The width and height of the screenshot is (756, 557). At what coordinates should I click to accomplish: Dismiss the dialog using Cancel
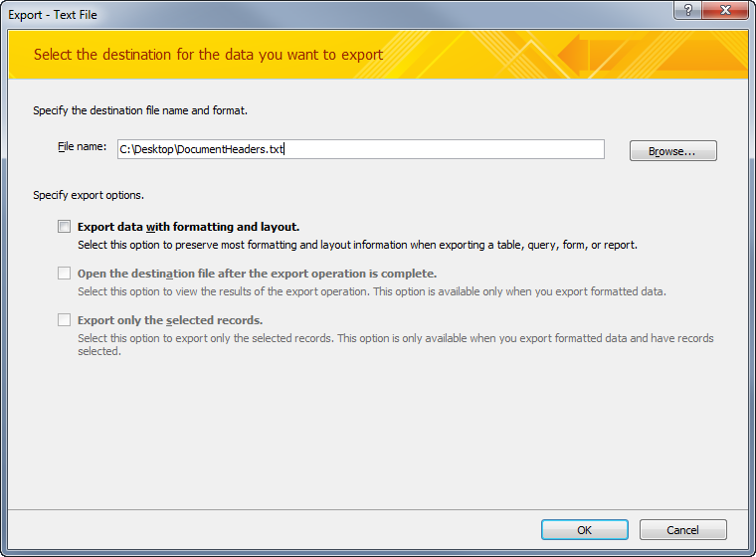(x=682, y=530)
